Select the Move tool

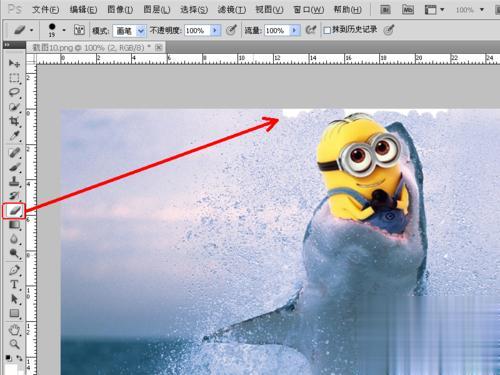pos(14,63)
